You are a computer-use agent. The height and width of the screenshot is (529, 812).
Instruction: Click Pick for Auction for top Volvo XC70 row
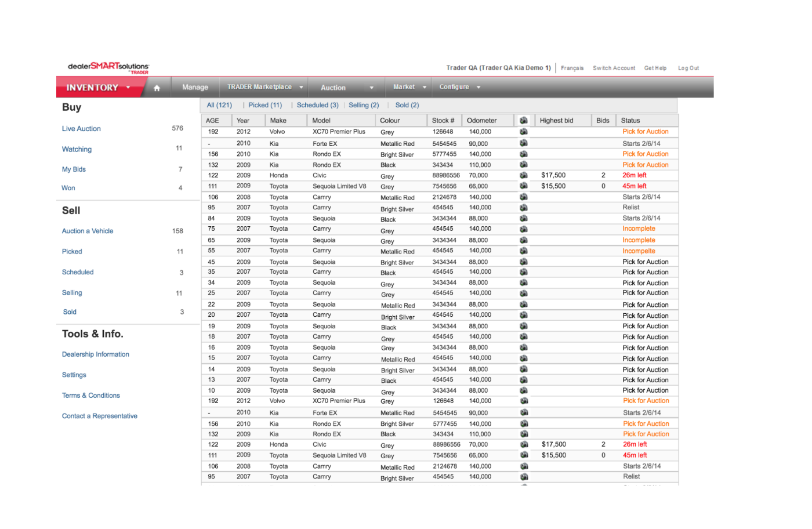(x=646, y=132)
